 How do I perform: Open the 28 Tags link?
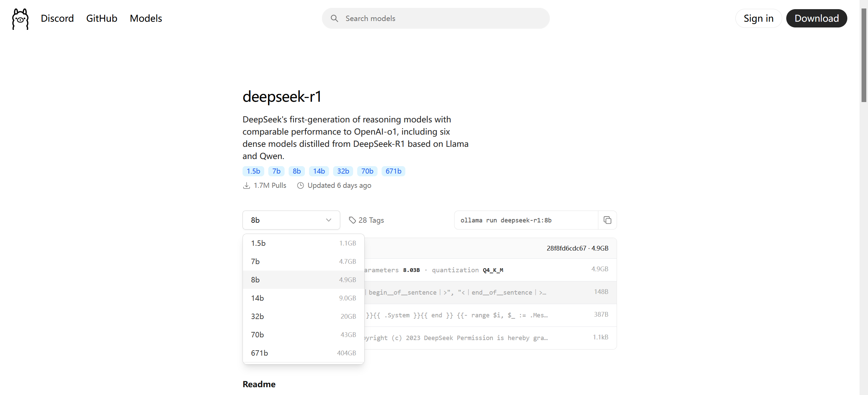[371, 220]
